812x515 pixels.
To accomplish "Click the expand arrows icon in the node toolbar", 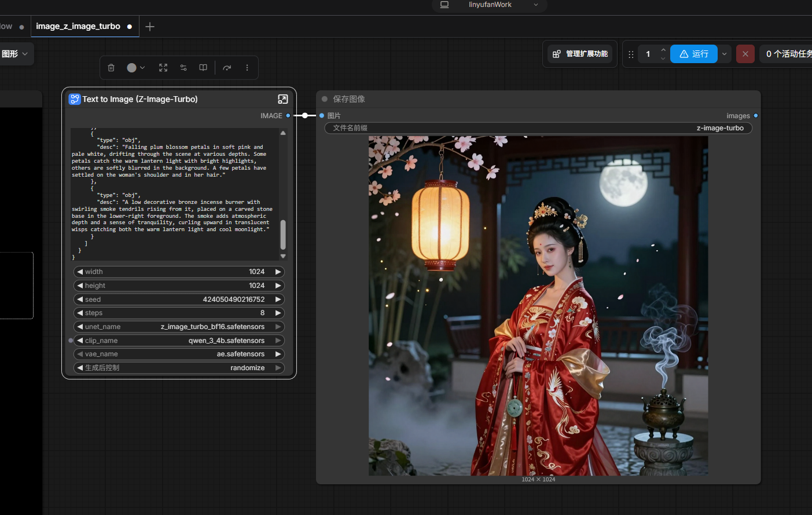I will tap(163, 68).
